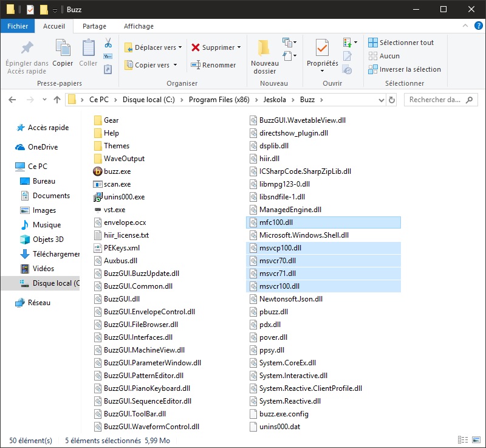Image resolution: width=486 pixels, height=448 pixels.
Task: Select the Themes folder
Action: (111, 146)
